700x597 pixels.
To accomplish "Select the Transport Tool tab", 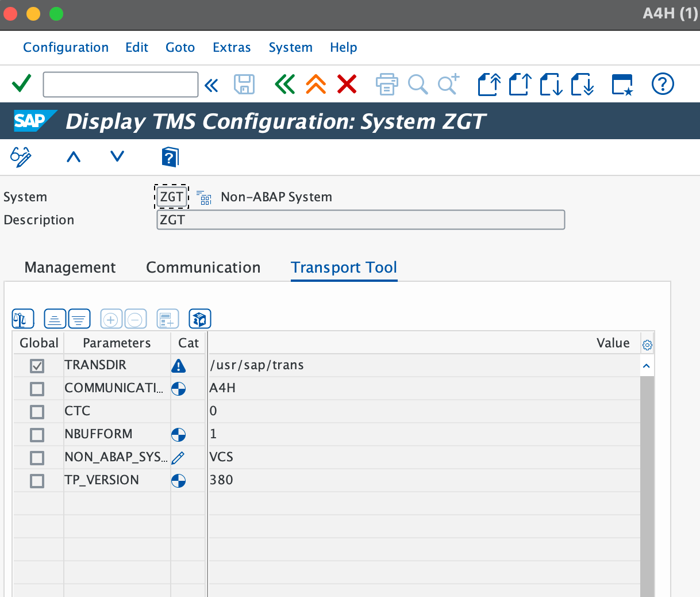I will point(344,267).
